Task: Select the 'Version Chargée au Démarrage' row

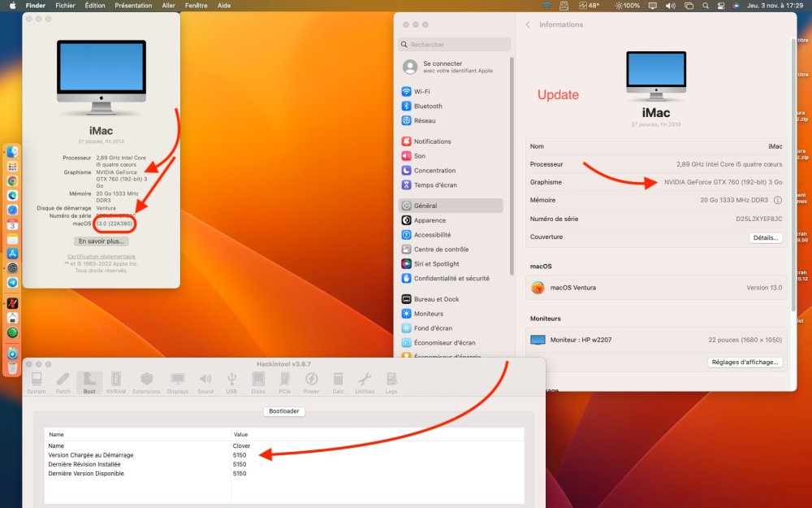Action: (x=283, y=455)
